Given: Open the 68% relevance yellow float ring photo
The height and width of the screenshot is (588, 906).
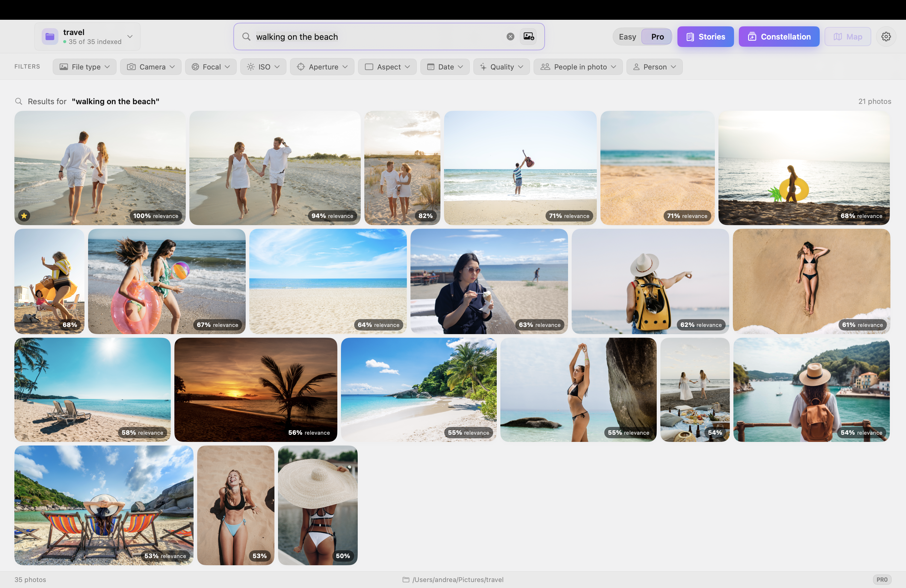Looking at the screenshot, I should coord(804,168).
